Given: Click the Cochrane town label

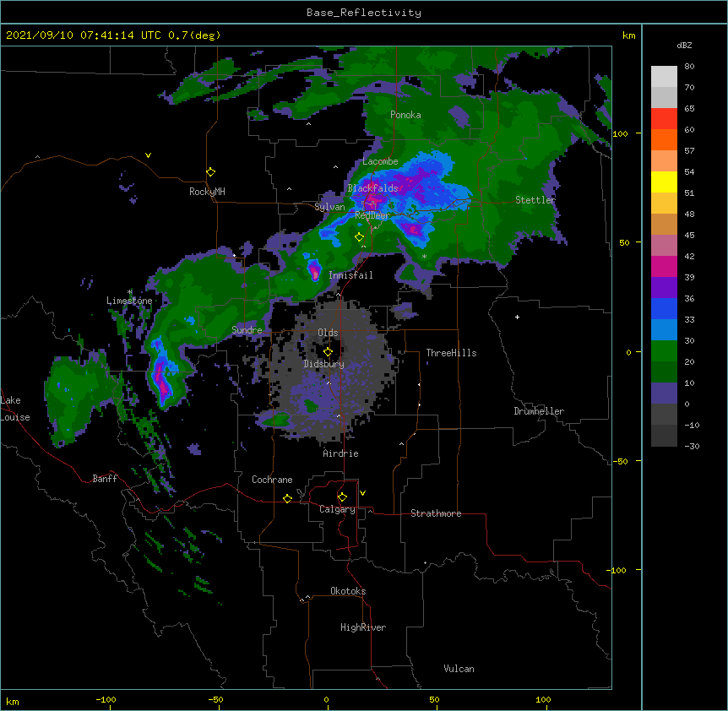Looking at the screenshot, I should pyautogui.click(x=272, y=480).
